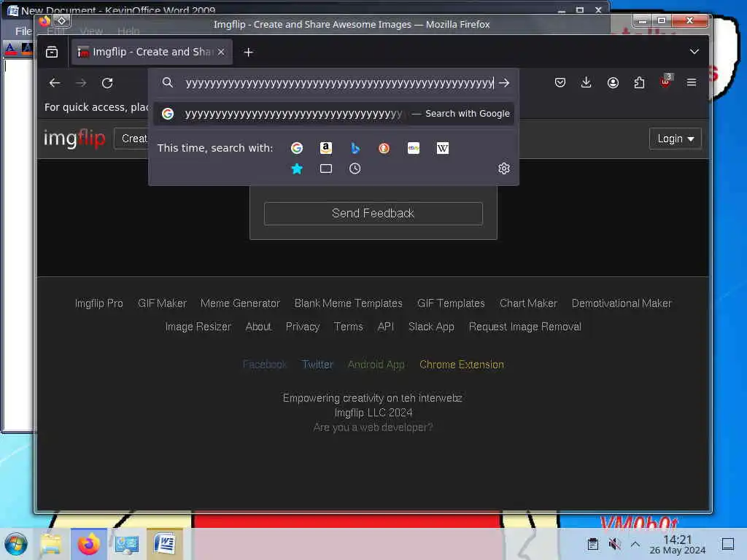Open the Terms link

click(x=348, y=327)
